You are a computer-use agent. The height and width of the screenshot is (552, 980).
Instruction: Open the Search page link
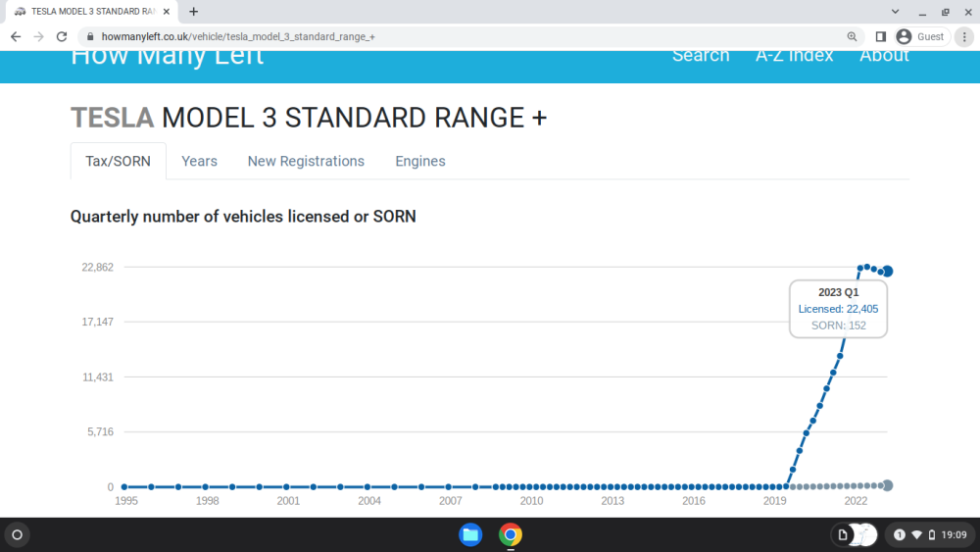tap(701, 56)
